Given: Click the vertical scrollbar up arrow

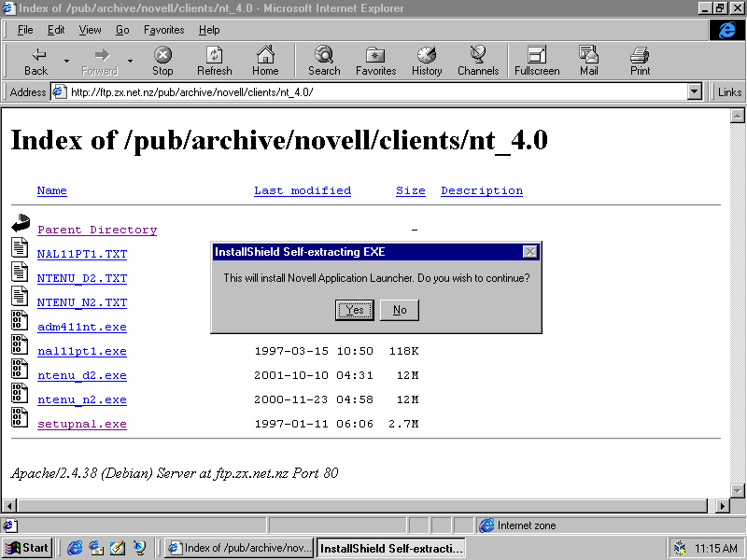Looking at the screenshot, I should (x=737, y=116).
